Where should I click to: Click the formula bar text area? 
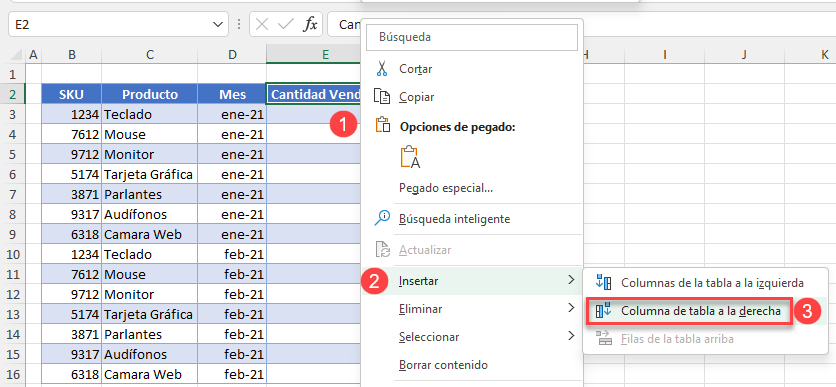tap(344, 25)
